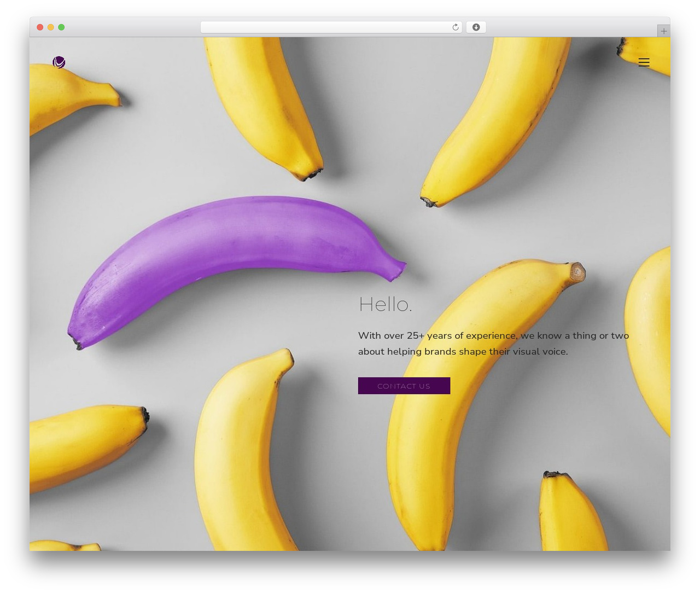The height and width of the screenshot is (593, 700).
Task: Focus the browser address bar
Action: 331,27
